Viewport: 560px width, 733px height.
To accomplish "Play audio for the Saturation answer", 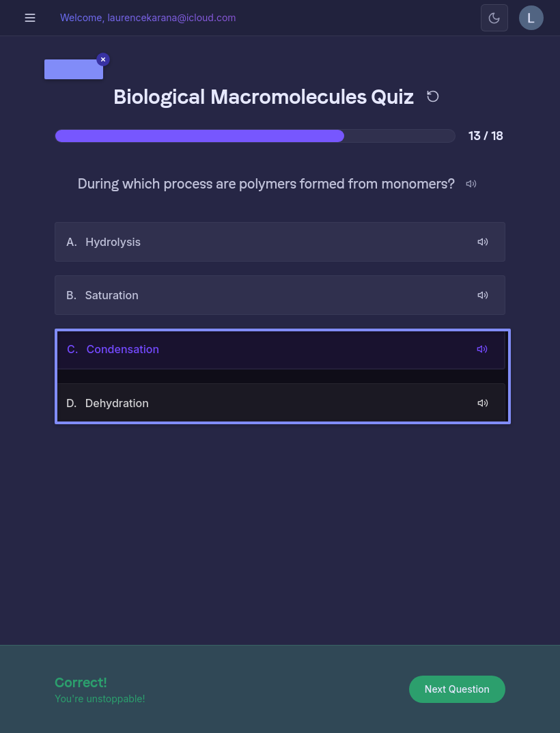I will (483, 295).
